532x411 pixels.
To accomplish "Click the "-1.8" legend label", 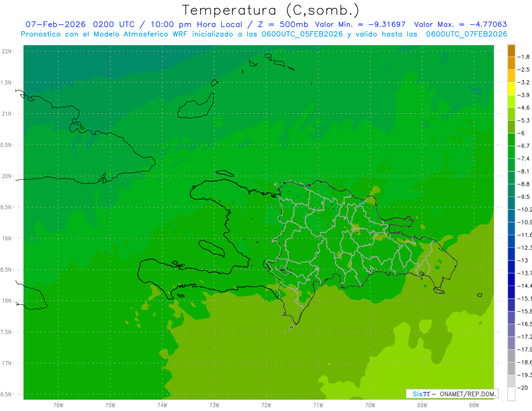I will 524,57.
